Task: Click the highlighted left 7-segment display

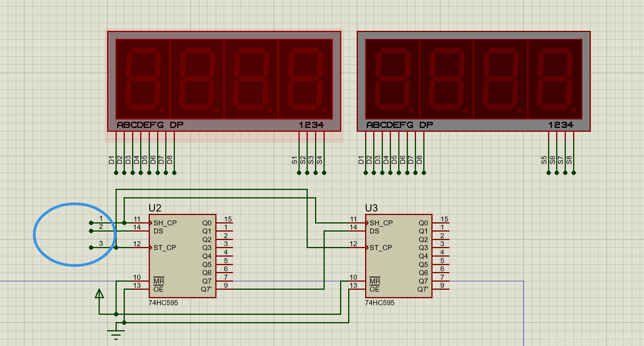Action: click(224, 81)
